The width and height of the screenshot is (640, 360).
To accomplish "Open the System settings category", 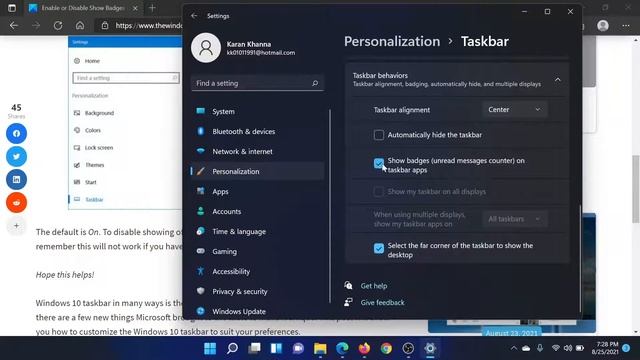I will click(x=258, y=111).
